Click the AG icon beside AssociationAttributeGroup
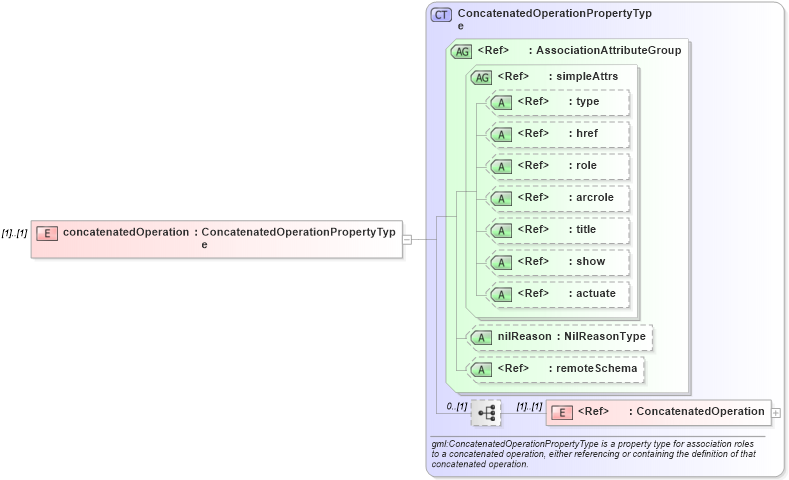The height and width of the screenshot is (480, 789). click(461, 51)
